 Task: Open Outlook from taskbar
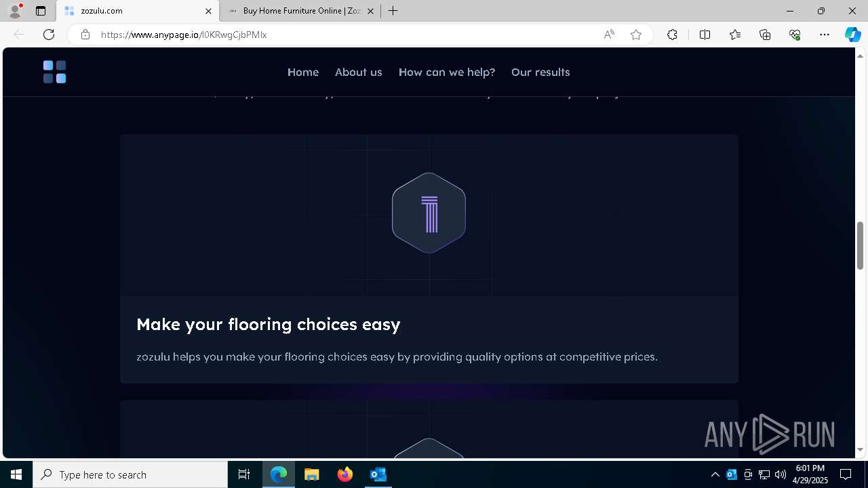click(378, 474)
